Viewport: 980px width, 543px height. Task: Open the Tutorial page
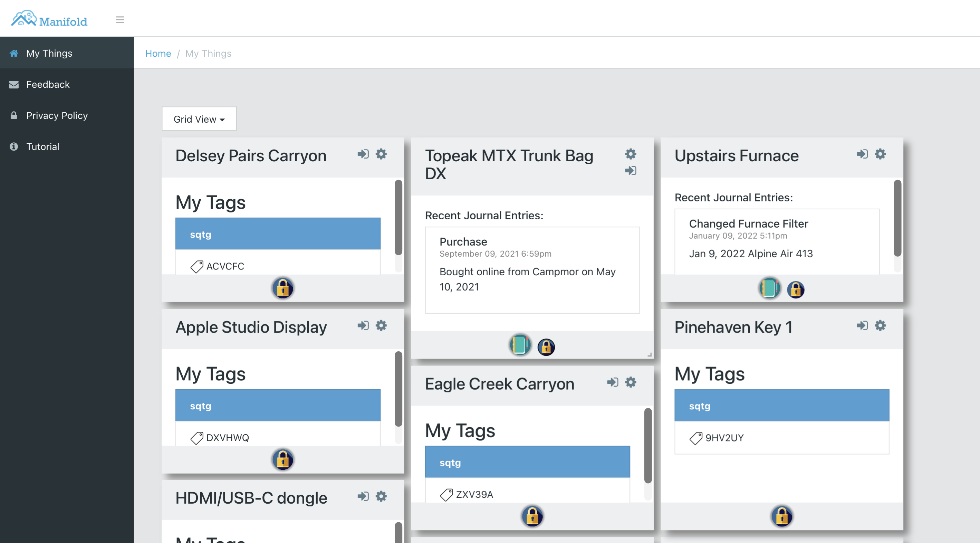42,146
